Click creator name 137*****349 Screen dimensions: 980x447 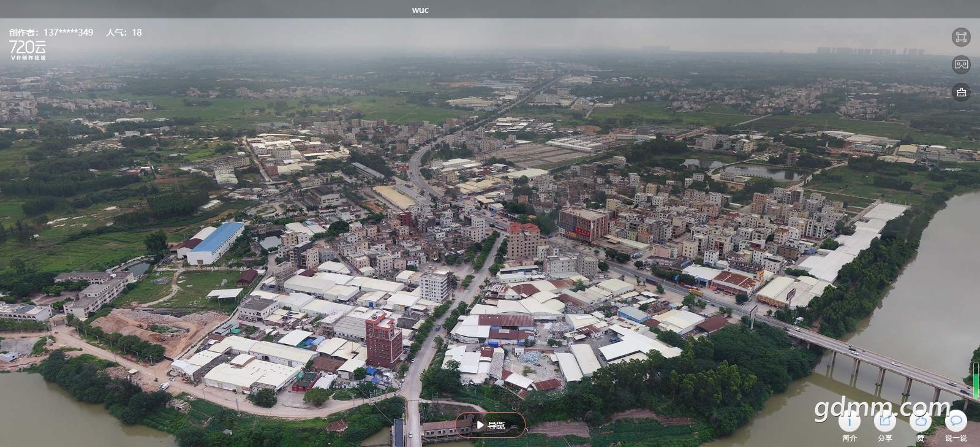click(68, 32)
